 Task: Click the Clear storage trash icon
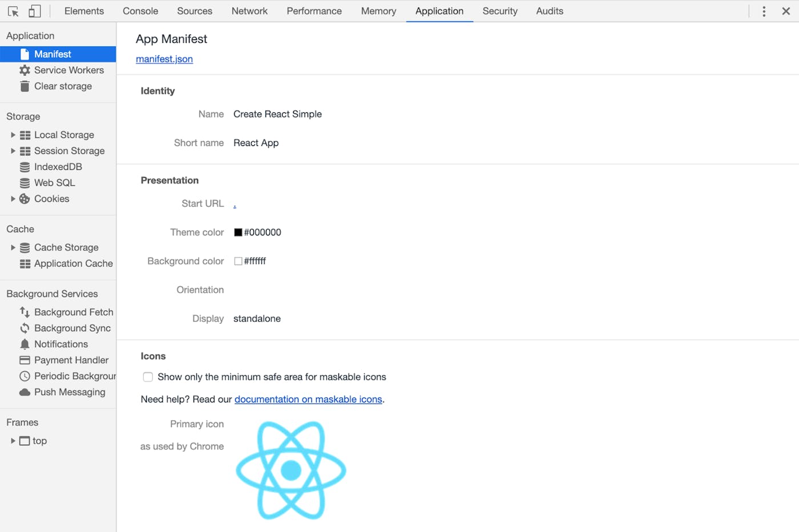pos(25,86)
